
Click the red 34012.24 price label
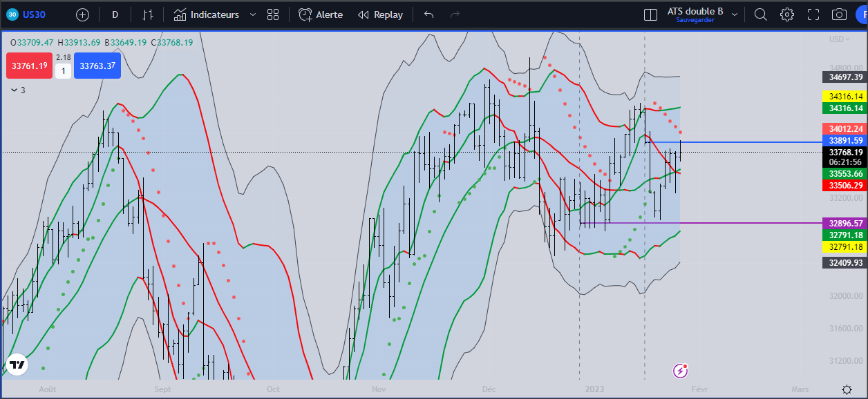pyautogui.click(x=844, y=129)
